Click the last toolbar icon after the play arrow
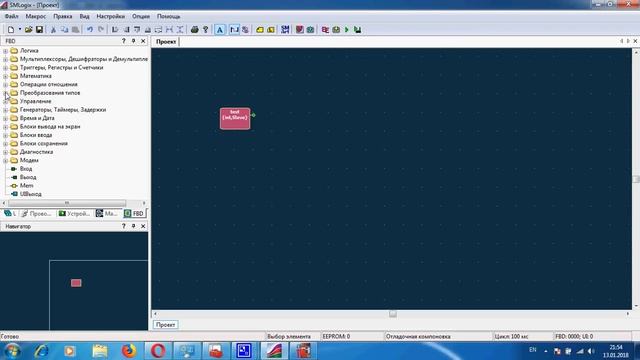This screenshot has height=360, width=640. [358, 29]
